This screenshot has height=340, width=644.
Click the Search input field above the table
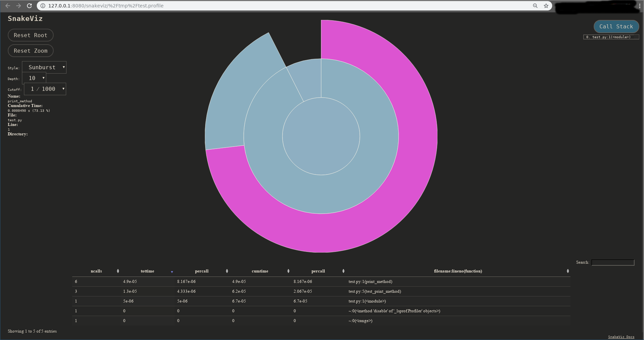coord(613,262)
